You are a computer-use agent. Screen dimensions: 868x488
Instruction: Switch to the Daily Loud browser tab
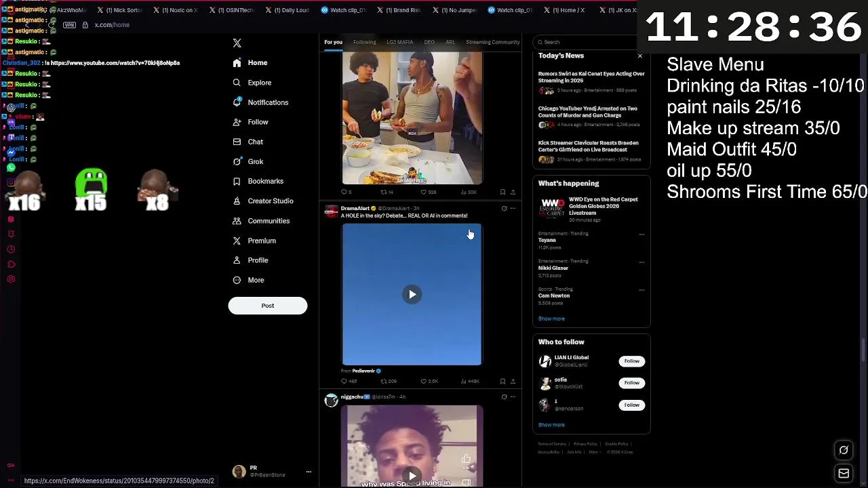tap(287, 10)
